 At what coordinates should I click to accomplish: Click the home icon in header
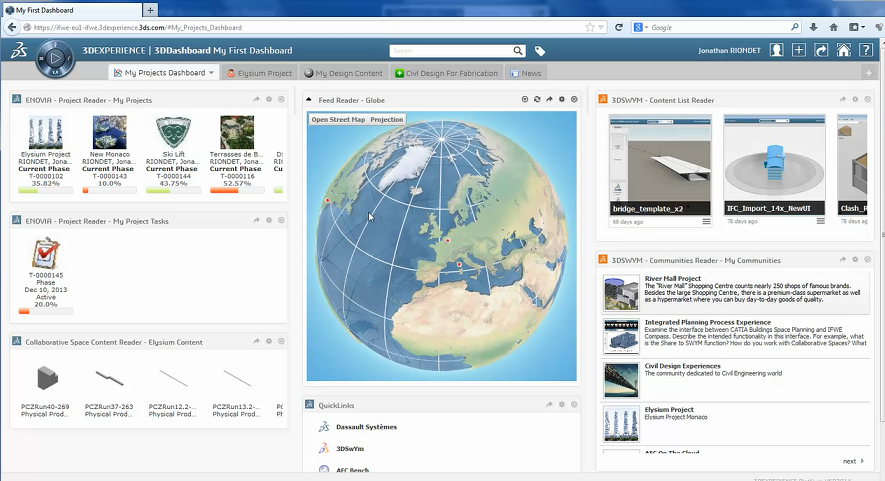843,50
